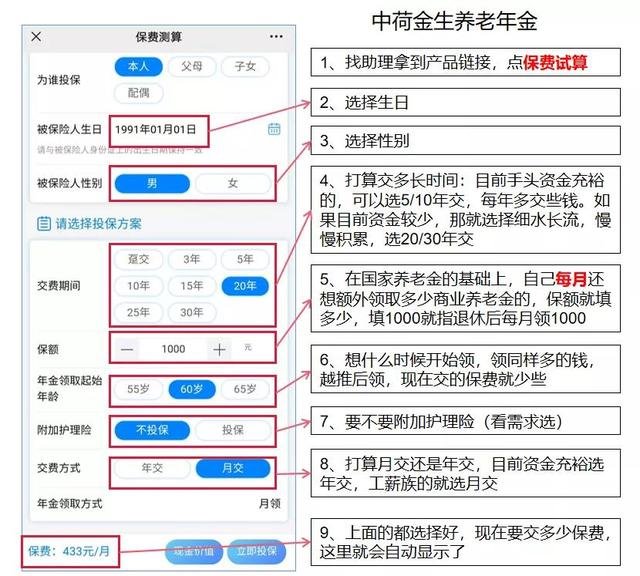
Task: Open 年金领取方式 row showing 月领
Action: 158,504
